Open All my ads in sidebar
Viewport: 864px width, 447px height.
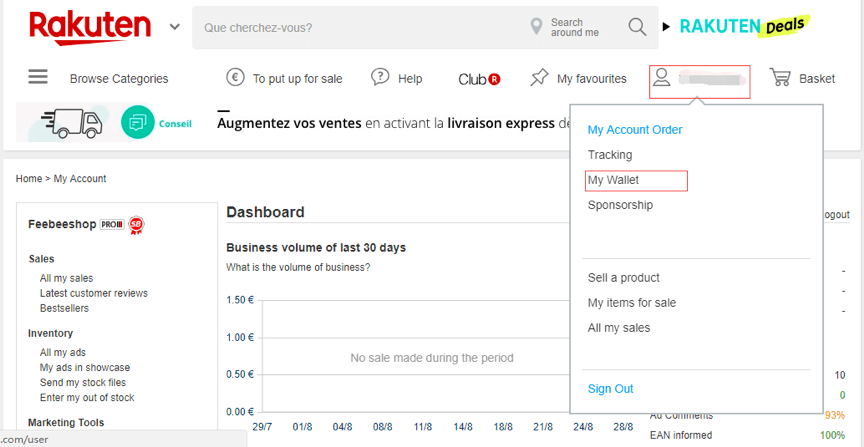pyautogui.click(x=62, y=352)
